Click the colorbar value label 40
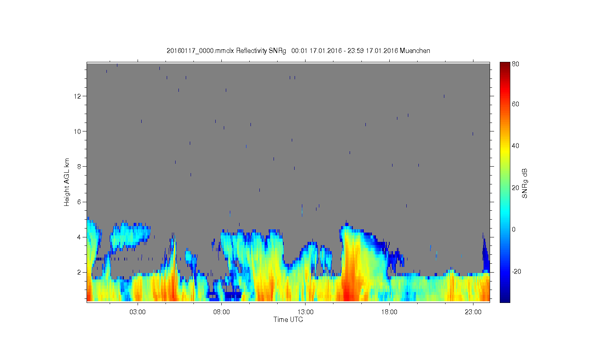The width and height of the screenshot is (607, 364). pyautogui.click(x=516, y=146)
